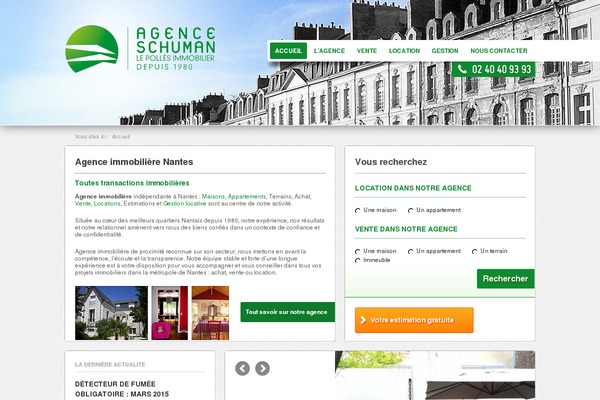Open the Accueil menu tab
Screen dimensions: 600x400
pyautogui.click(x=288, y=50)
